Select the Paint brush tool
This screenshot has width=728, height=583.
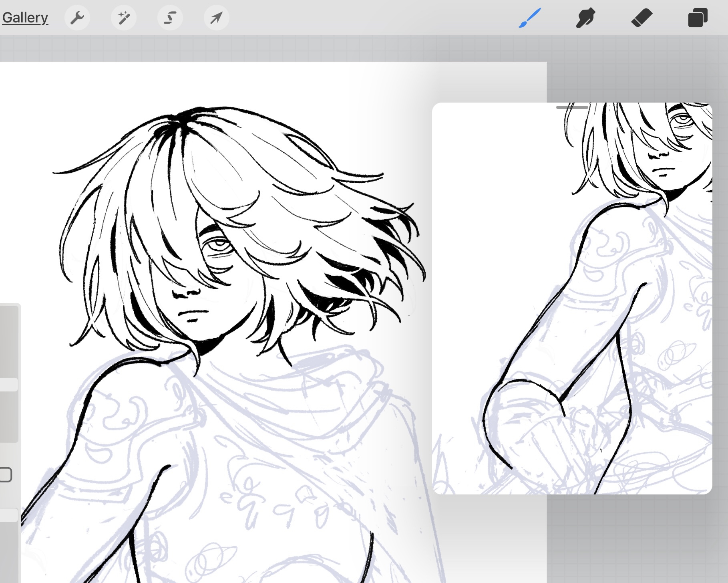pyautogui.click(x=529, y=18)
